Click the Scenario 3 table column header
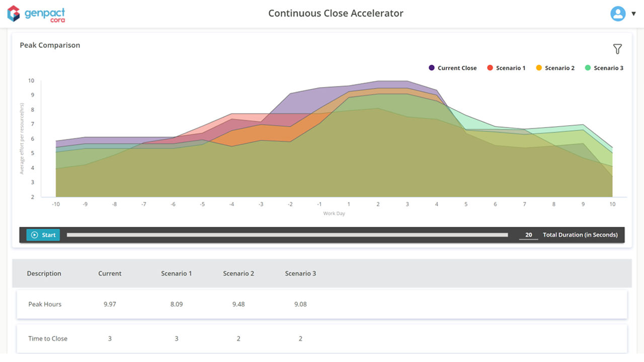 (x=300, y=274)
